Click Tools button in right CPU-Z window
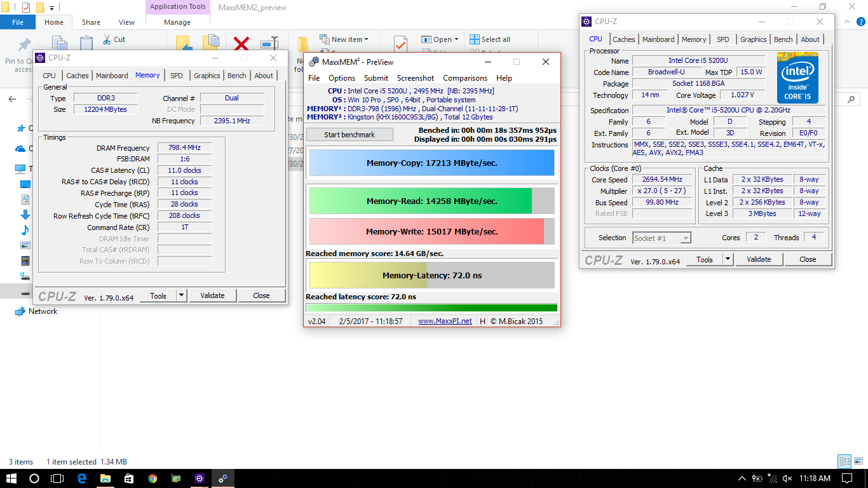This screenshot has height=488, width=868. [704, 259]
